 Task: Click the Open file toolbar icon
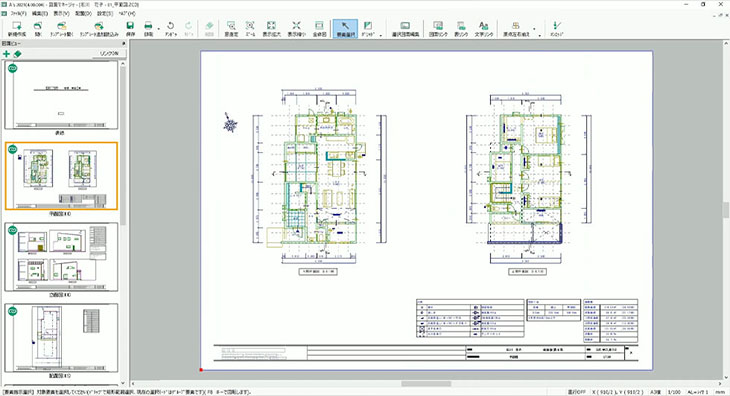coord(38,28)
